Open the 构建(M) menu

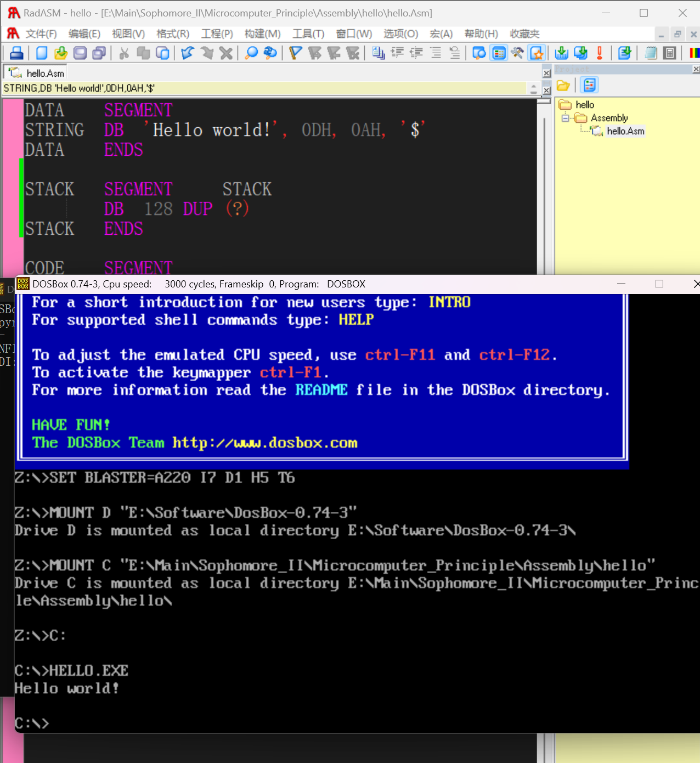point(262,34)
